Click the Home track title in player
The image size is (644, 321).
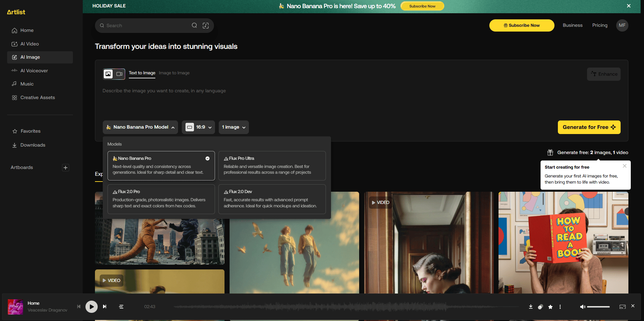tap(34, 303)
